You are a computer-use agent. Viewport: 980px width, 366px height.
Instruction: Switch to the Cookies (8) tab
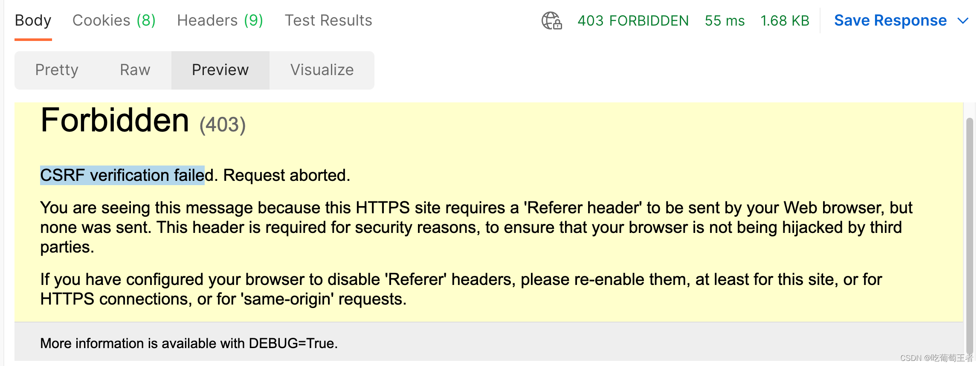[113, 20]
